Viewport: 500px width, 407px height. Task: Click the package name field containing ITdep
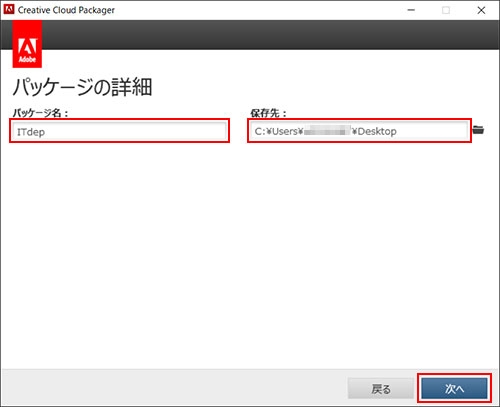119,131
